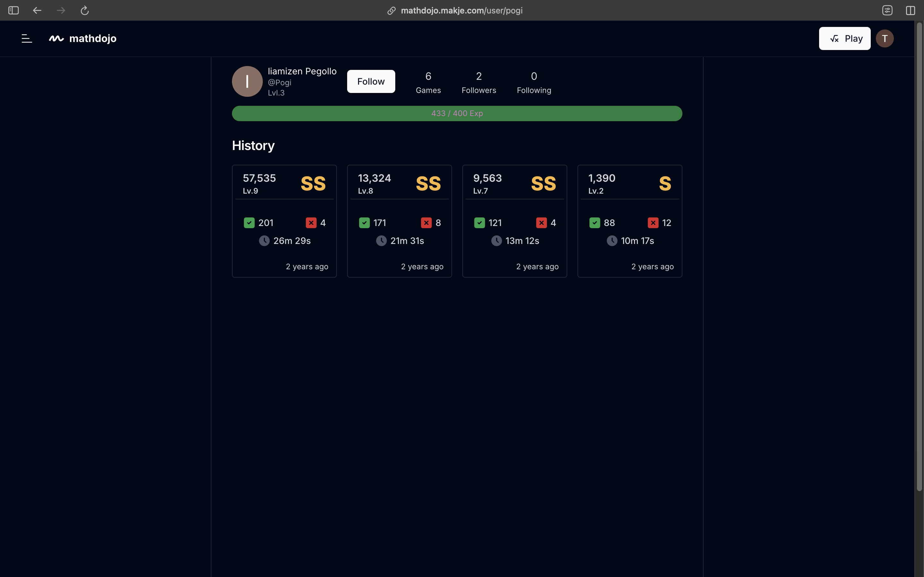Click the browser settings sliders icon
Viewport: 924px width, 577px height.
(x=887, y=10)
